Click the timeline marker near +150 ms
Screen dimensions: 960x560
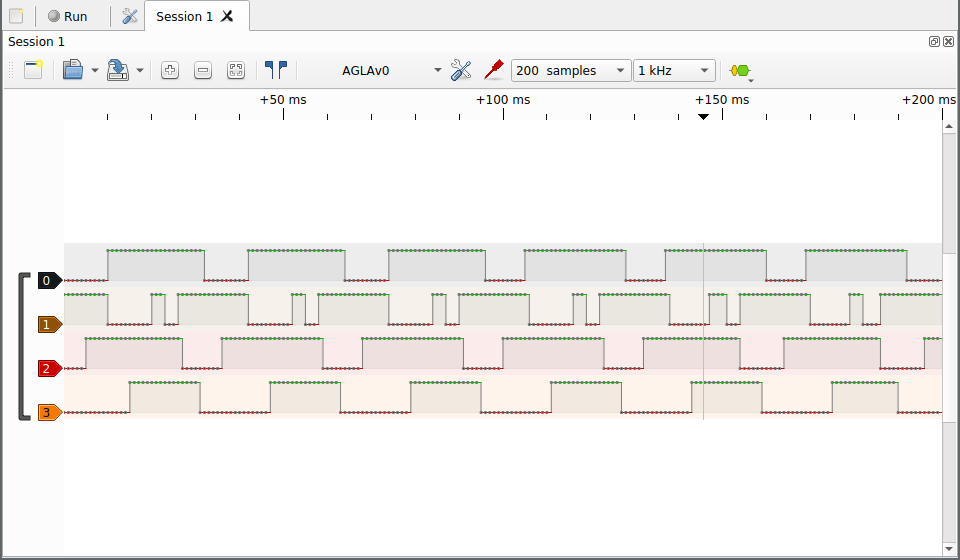point(703,116)
